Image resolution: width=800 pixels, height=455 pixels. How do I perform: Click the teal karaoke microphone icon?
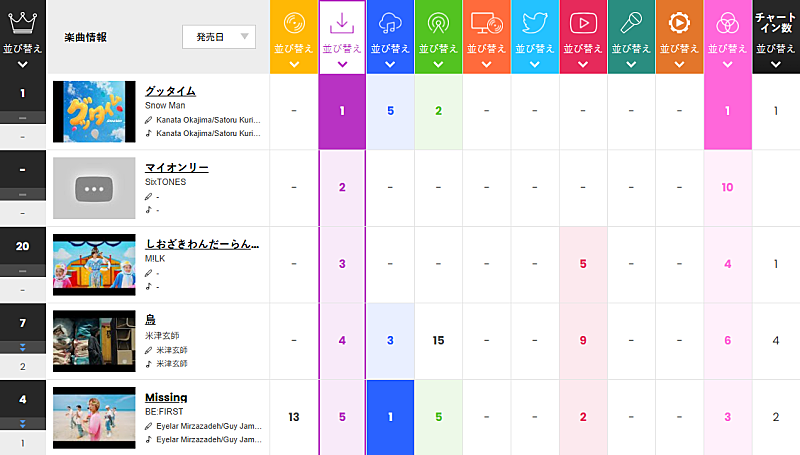pos(631,23)
